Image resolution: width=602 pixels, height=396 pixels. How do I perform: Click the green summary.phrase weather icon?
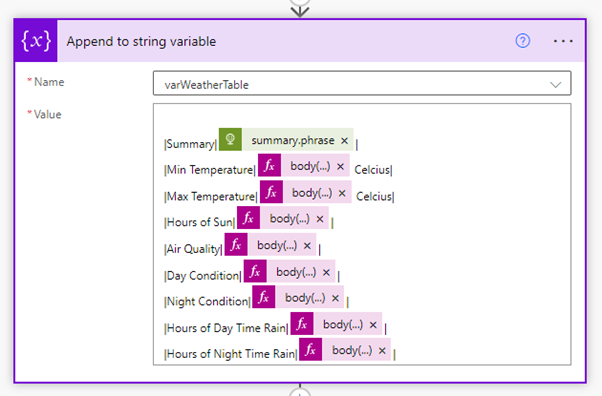point(230,139)
